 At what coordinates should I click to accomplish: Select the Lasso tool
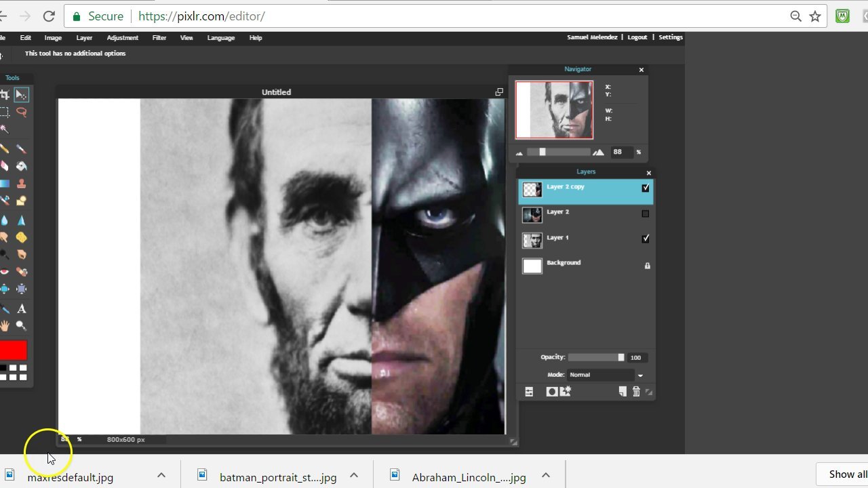tap(21, 113)
